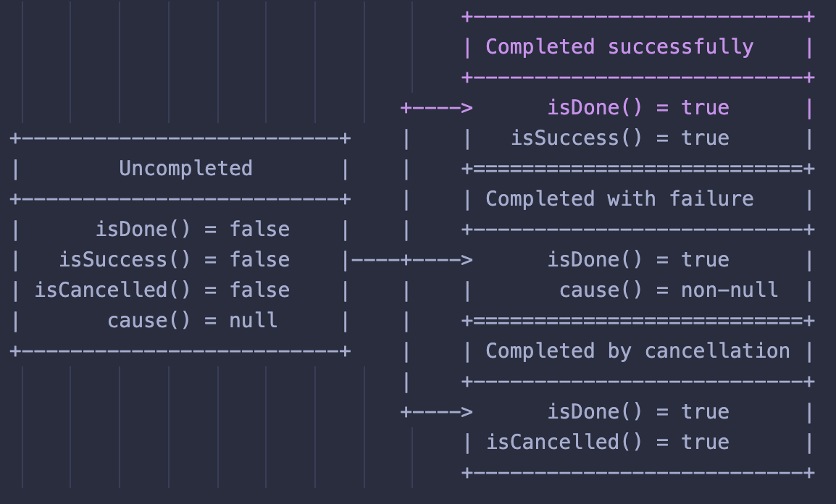Click the double-line separator above 'Completed with failure'
The height and width of the screenshot is (504, 836).
click(x=638, y=169)
